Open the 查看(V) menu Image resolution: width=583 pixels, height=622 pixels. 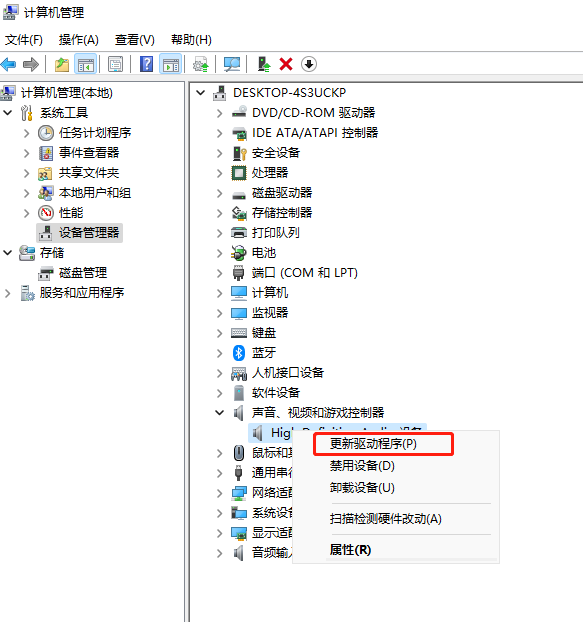(x=134, y=40)
